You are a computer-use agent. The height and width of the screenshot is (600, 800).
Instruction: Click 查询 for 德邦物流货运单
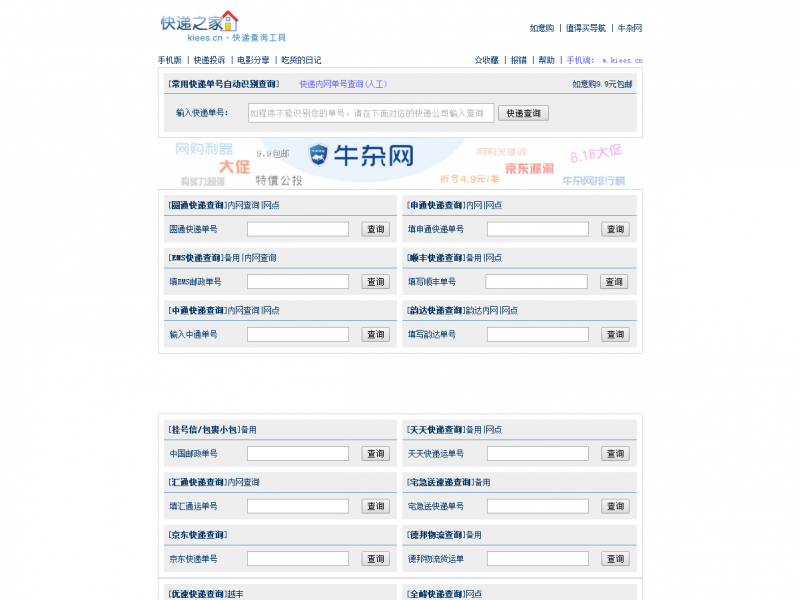[615, 559]
